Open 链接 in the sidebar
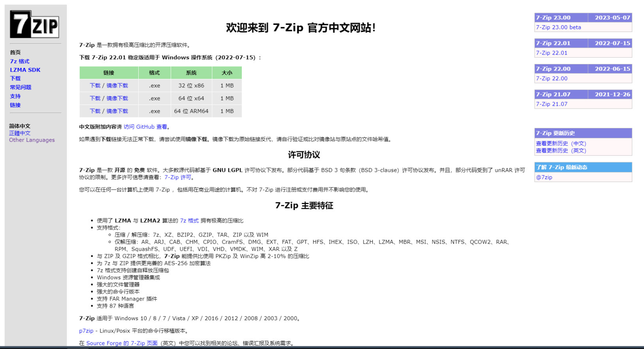 [x=15, y=105]
